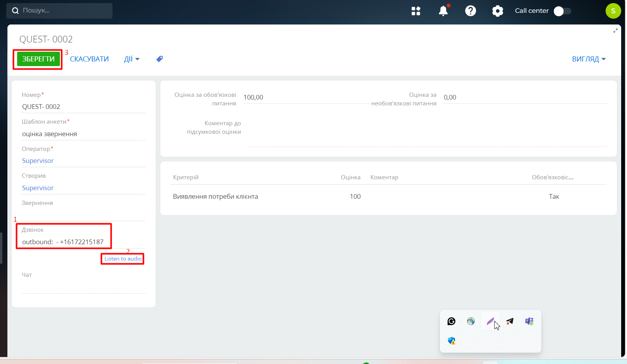Save the record with ЗБЕРЕГТИ
The height and width of the screenshot is (364, 627).
[38, 59]
